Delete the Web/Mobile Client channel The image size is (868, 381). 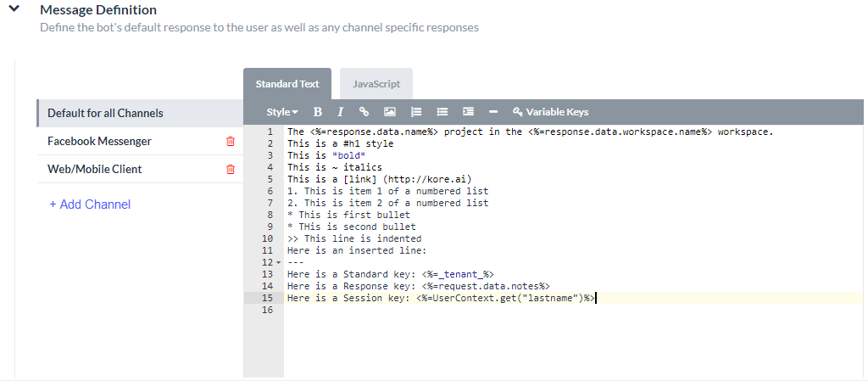(230, 170)
